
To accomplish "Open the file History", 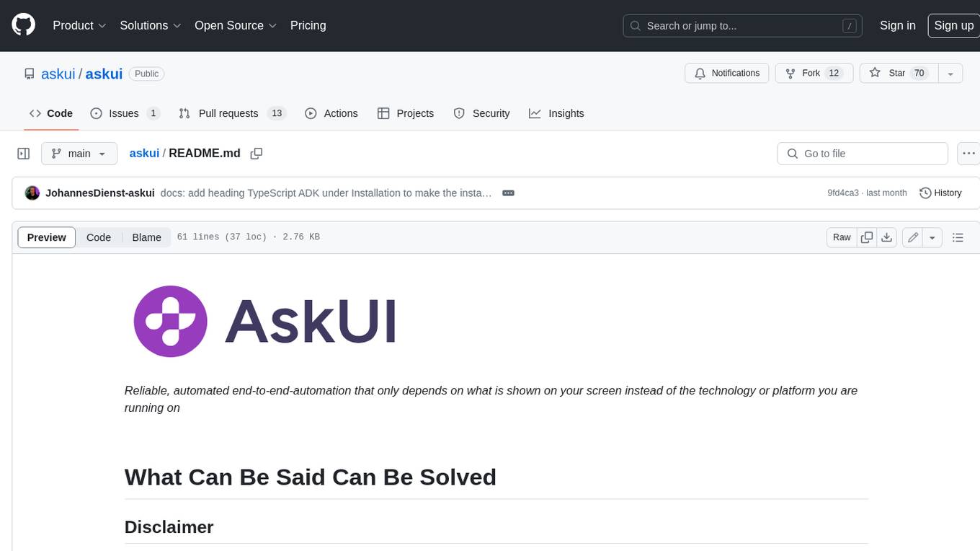I will pyautogui.click(x=941, y=193).
